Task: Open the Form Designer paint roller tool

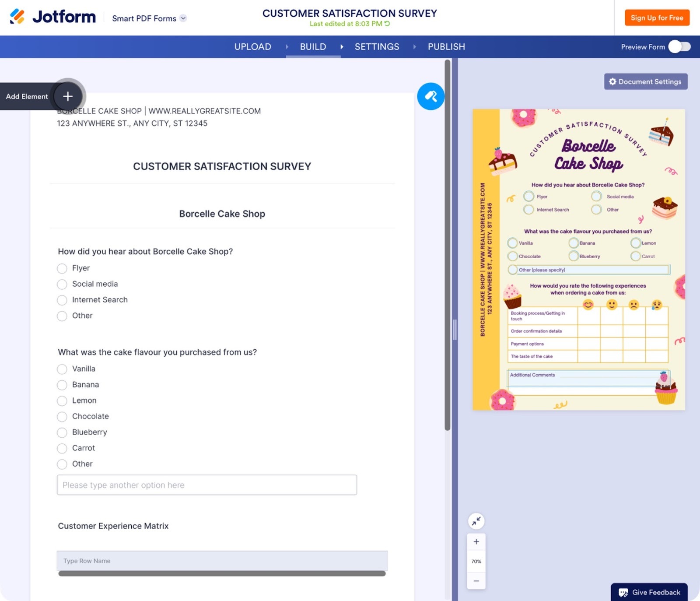Action: point(431,96)
